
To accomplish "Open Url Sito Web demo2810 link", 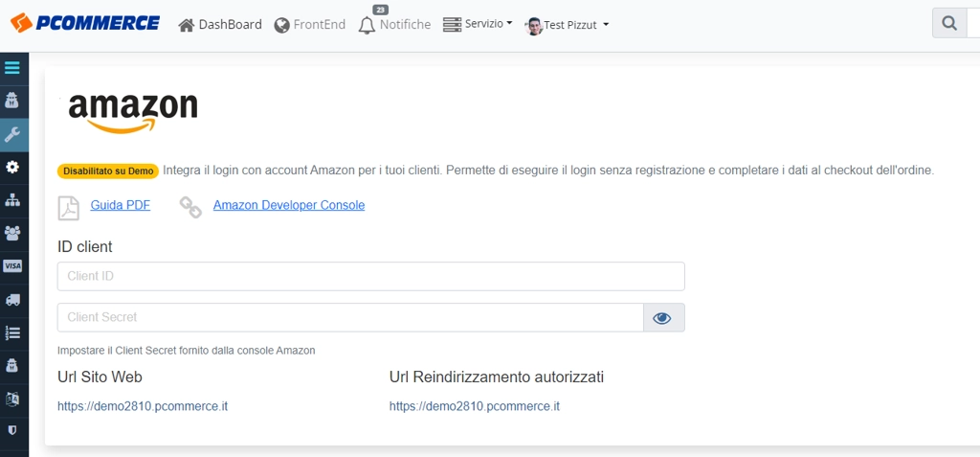I will point(143,406).
